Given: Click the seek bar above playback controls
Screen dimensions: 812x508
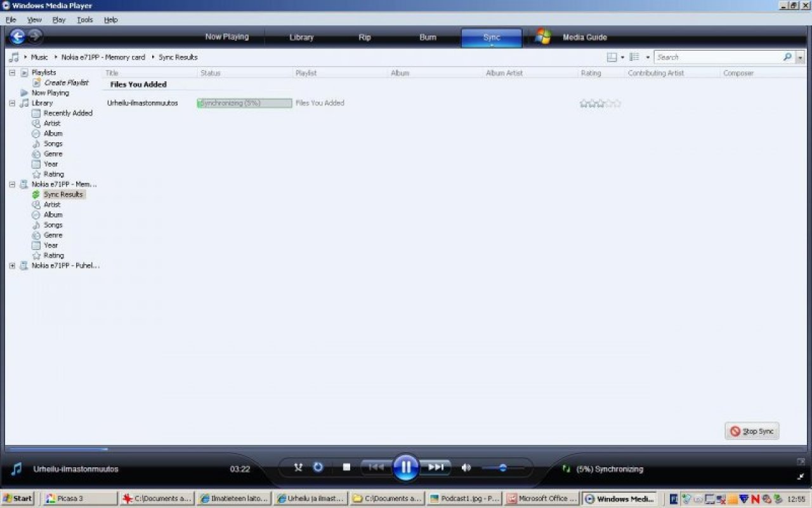Looking at the screenshot, I should [x=406, y=449].
